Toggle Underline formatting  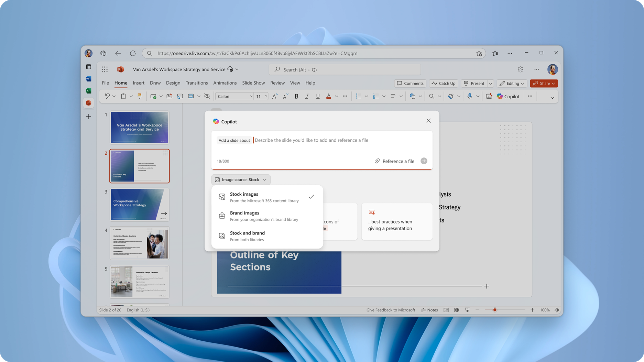pyautogui.click(x=318, y=97)
